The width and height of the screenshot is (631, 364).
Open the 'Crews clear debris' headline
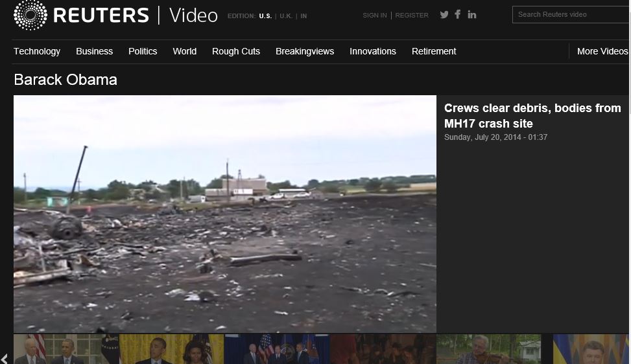click(532, 116)
